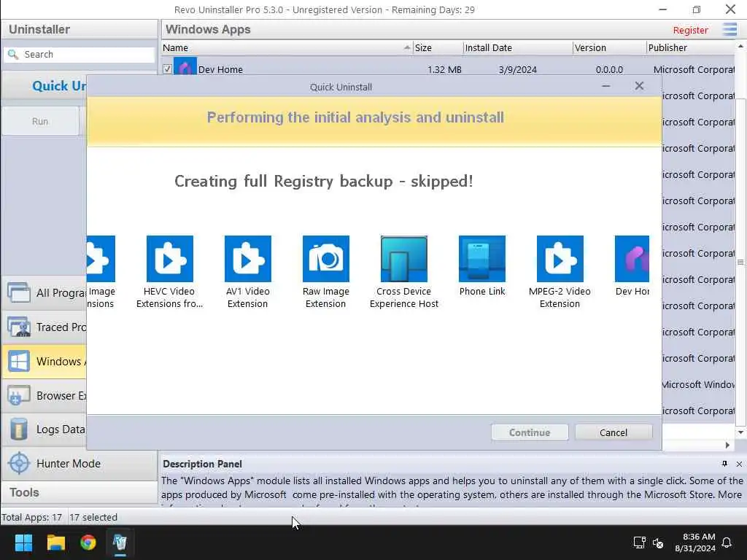
Task: Open the hamburger menu icon next to Register
Action: point(729,29)
